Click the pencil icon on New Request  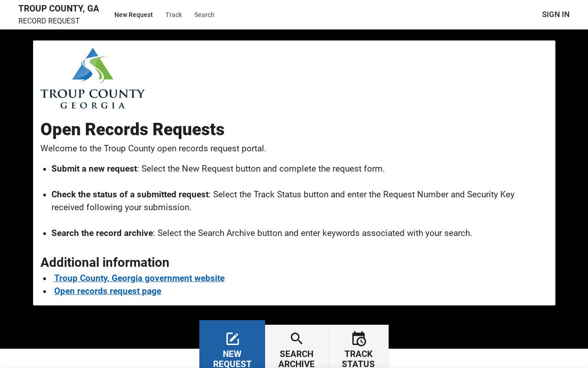(232, 339)
